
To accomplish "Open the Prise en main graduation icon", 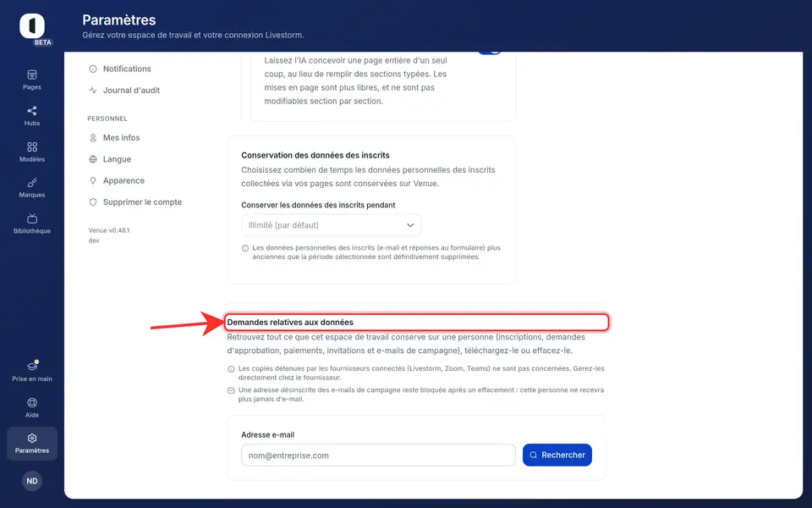I will click(x=32, y=366).
